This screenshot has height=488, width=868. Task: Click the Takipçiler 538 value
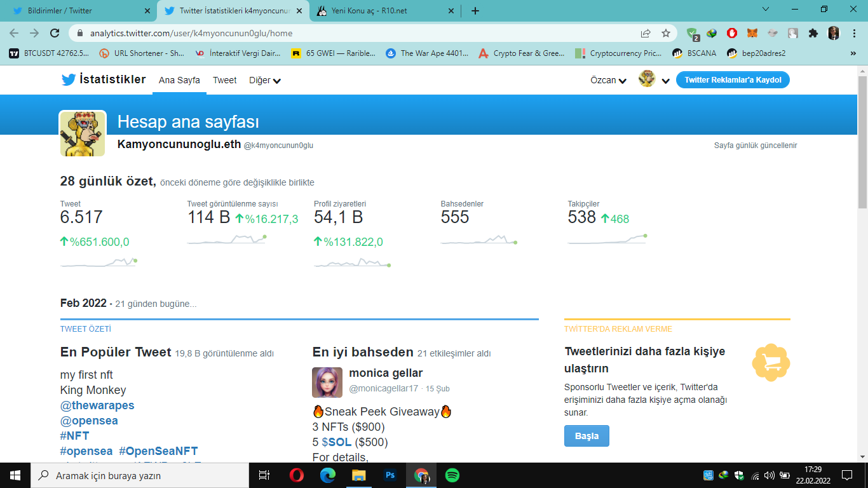(x=582, y=217)
